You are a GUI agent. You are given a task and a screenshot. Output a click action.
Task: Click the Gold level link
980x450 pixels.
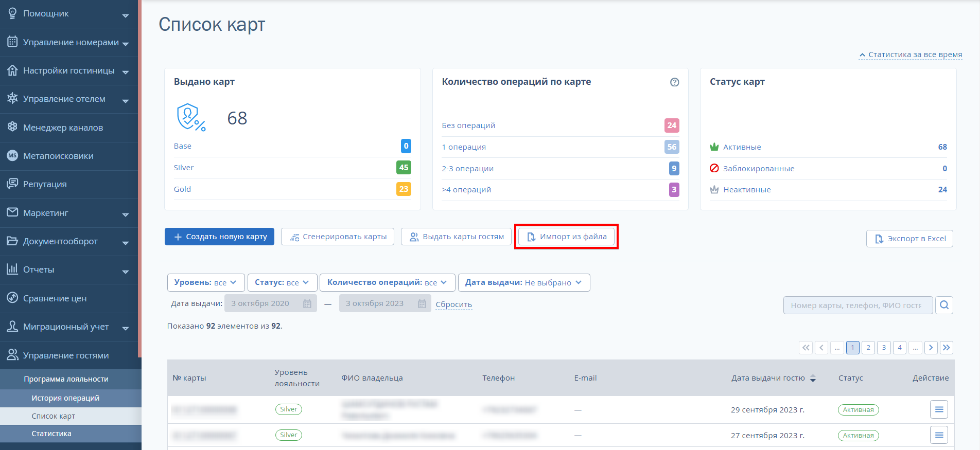(182, 189)
